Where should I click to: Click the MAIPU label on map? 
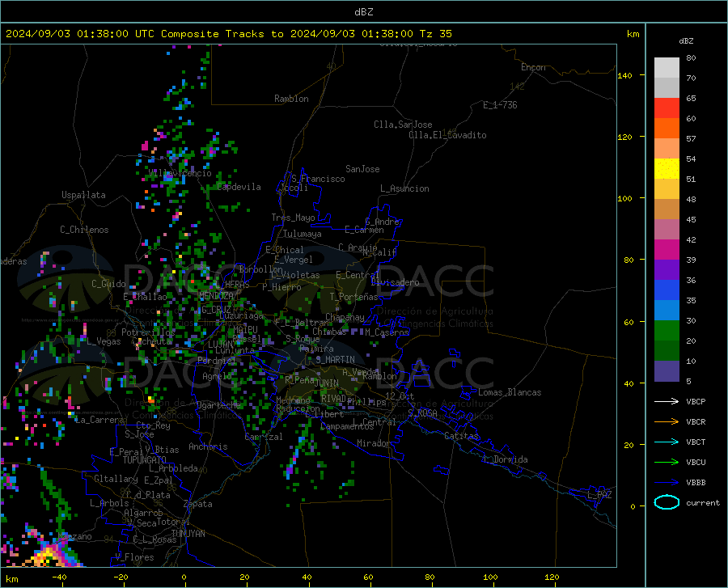tap(245, 329)
